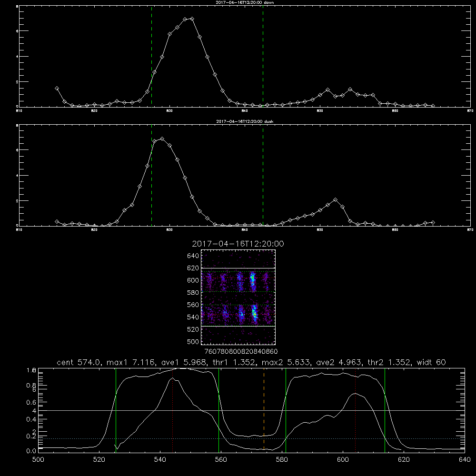The width and height of the screenshot is (476, 476).
Task: Click spectral image y-axis label '640'
Action: [x=193, y=256]
